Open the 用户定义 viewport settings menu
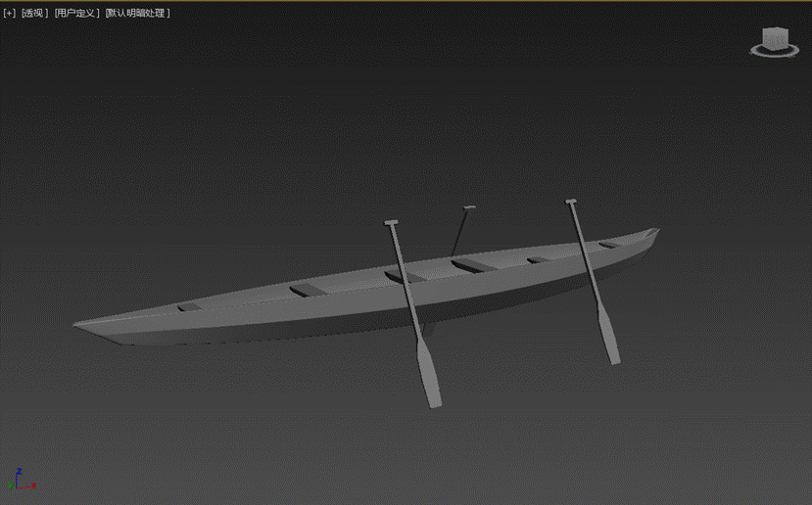 pyautogui.click(x=77, y=14)
